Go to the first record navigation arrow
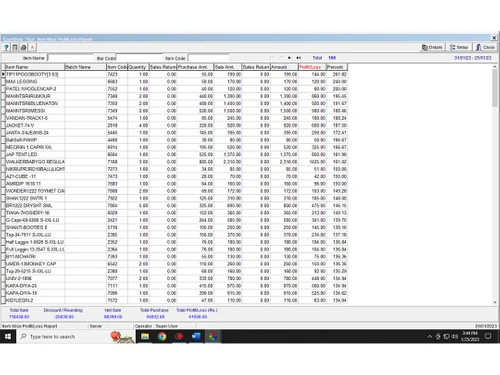Image resolution: width=500 pixels, height=375 pixels. [272, 58]
